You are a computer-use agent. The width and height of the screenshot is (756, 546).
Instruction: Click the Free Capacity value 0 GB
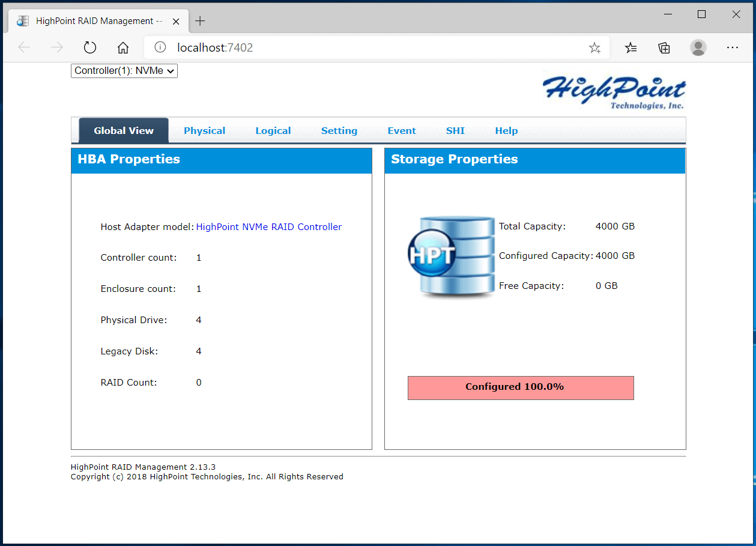pos(606,286)
